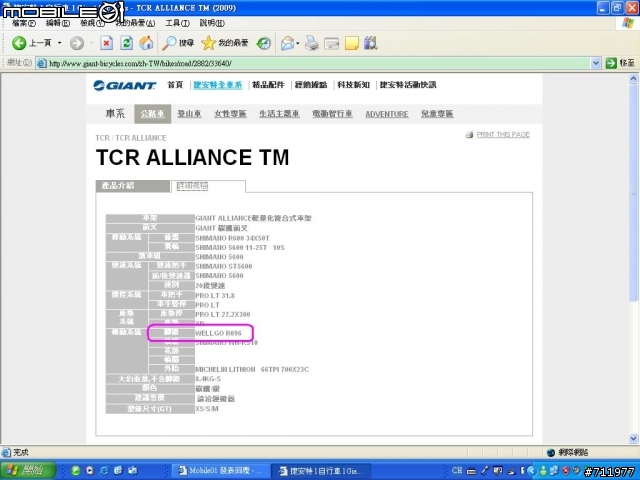
Task: Click the Research books toolbar icon
Action: coord(371,43)
